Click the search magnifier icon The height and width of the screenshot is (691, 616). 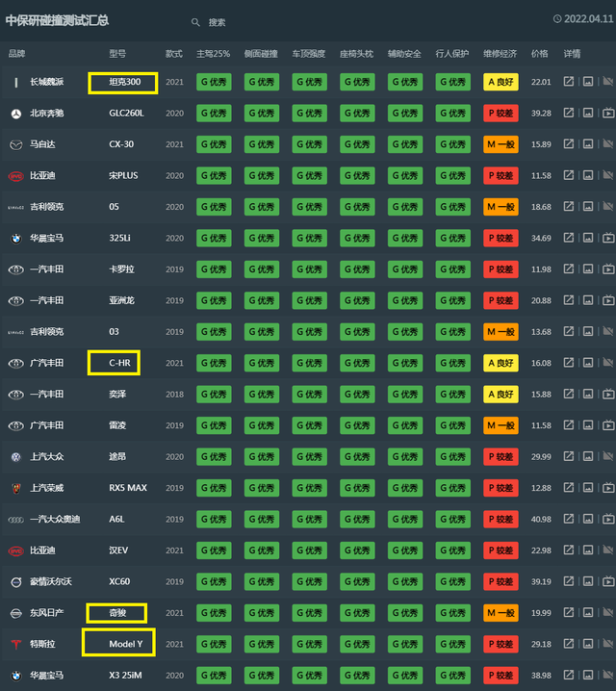tap(195, 22)
